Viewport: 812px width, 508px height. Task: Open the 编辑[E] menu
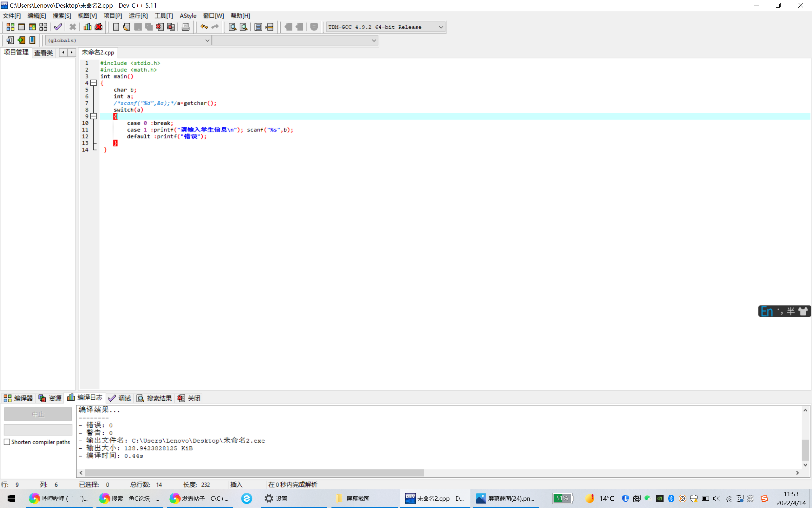pyautogui.click(x=36, y=16)
